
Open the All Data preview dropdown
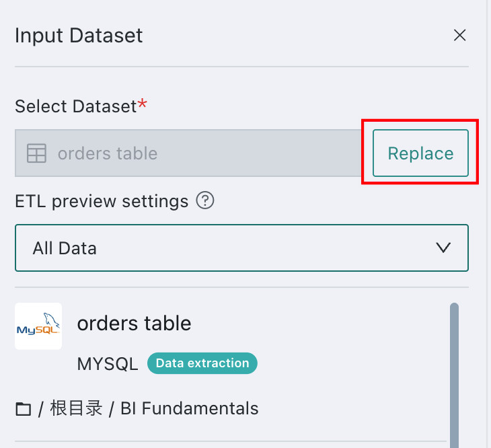(241, 248)
